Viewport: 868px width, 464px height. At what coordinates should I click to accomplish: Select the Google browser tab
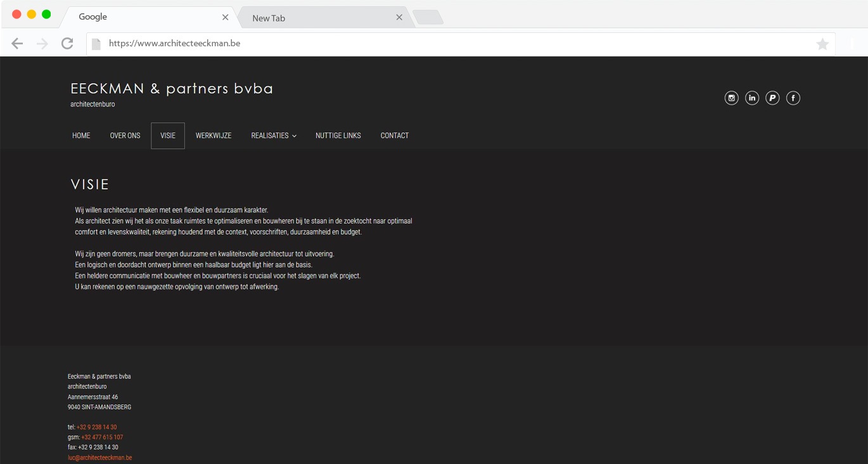[150, 17]
